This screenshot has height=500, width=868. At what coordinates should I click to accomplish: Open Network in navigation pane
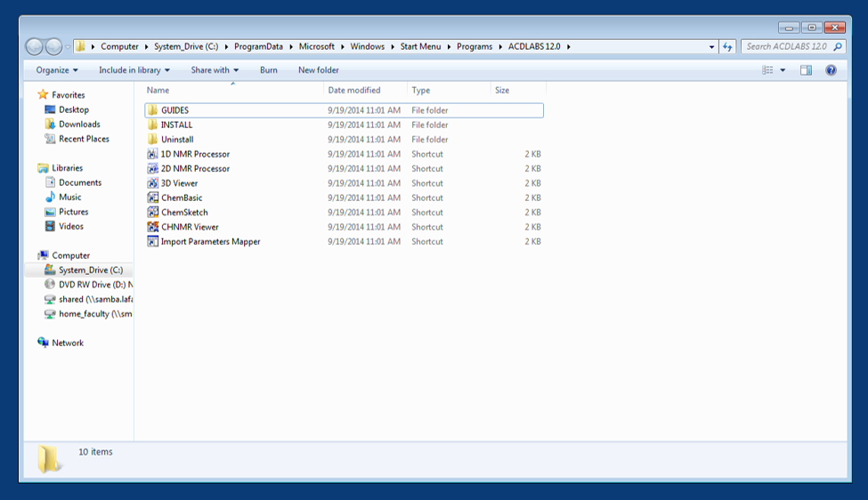68,343
